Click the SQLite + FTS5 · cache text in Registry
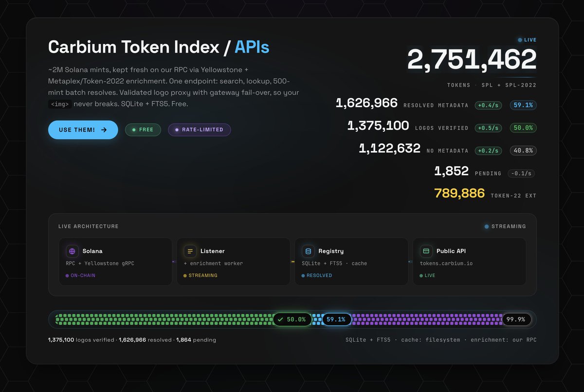The width and height of the screenshot is (584, 392). click(334, 264)
